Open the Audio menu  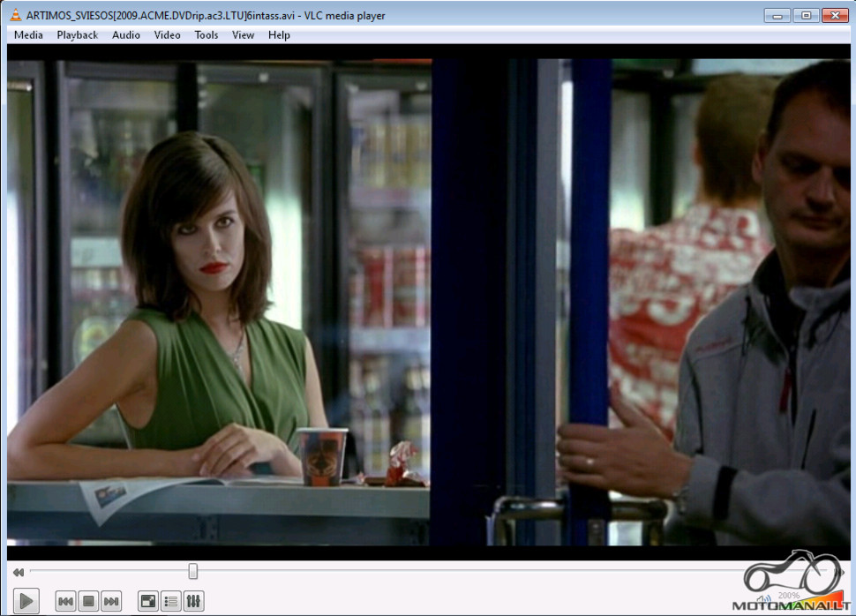tap(126, 35)
